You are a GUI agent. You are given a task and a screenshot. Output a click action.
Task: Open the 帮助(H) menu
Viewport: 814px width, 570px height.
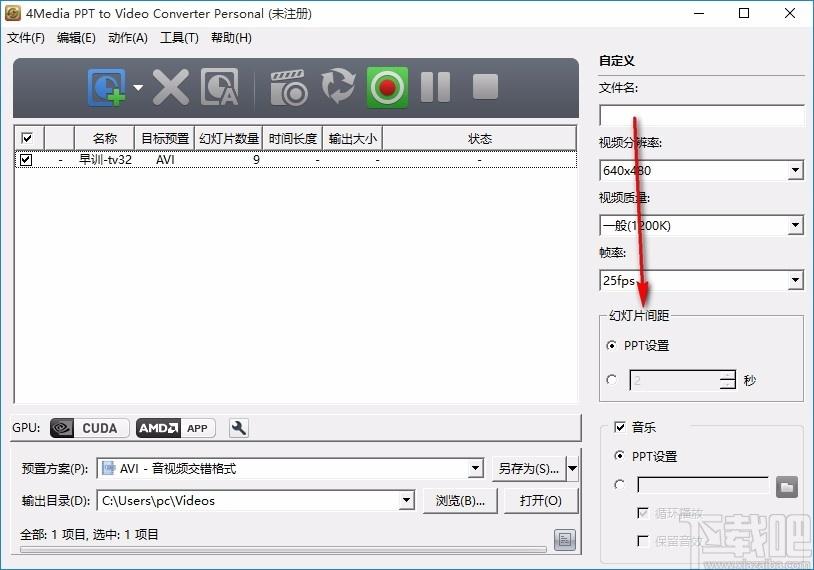point(231,38)
